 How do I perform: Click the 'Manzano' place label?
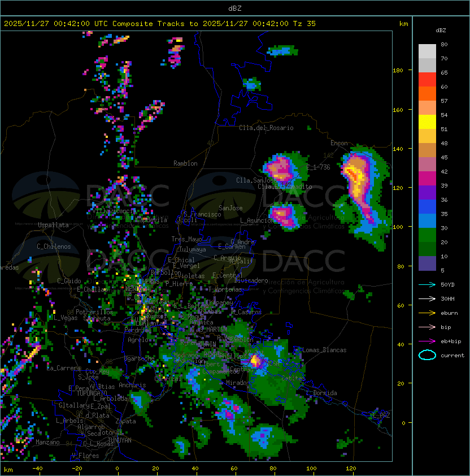pos(47,442)
